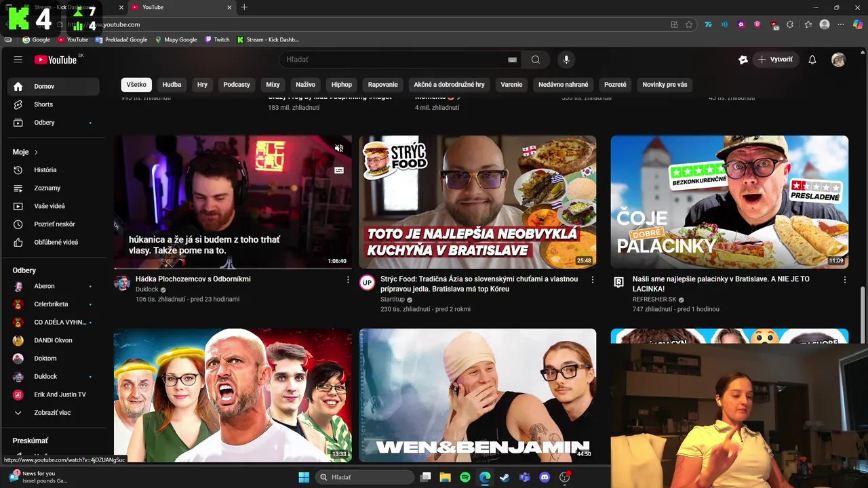Viewport: 868px width, 488px height.
Task: Select the Hudba filter chip
Action: (x=172, y=85)
